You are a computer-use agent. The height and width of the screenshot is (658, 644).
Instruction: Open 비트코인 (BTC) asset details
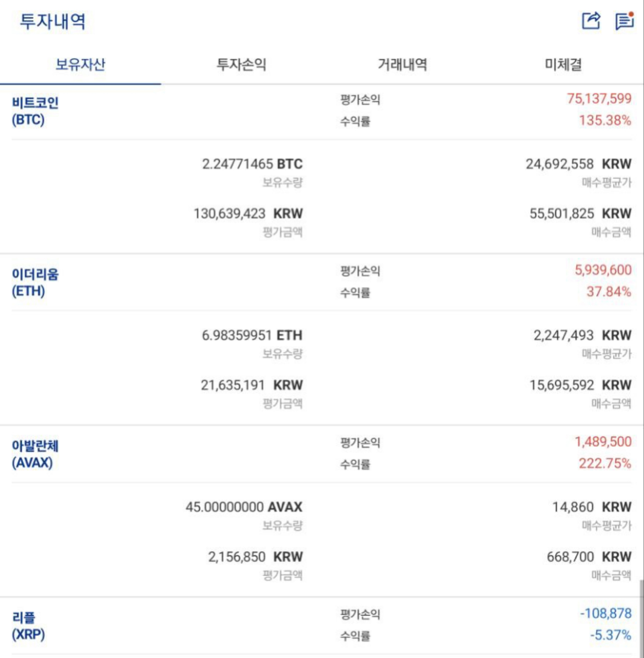click(x=35, y=111)
